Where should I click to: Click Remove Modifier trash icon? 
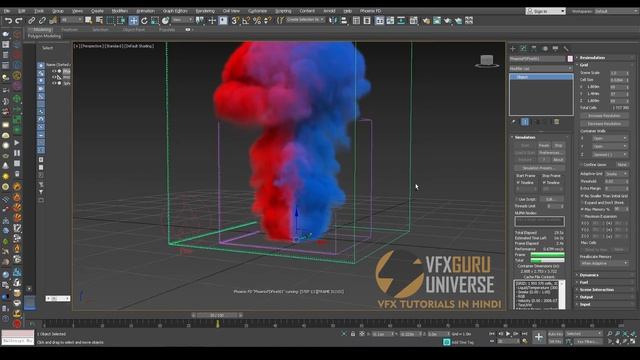556,122
